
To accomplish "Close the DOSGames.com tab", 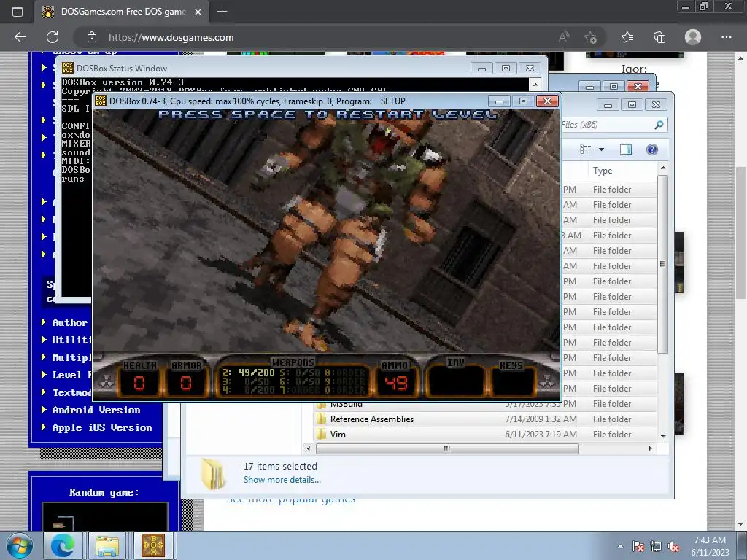I will click(x=198, y=12).
